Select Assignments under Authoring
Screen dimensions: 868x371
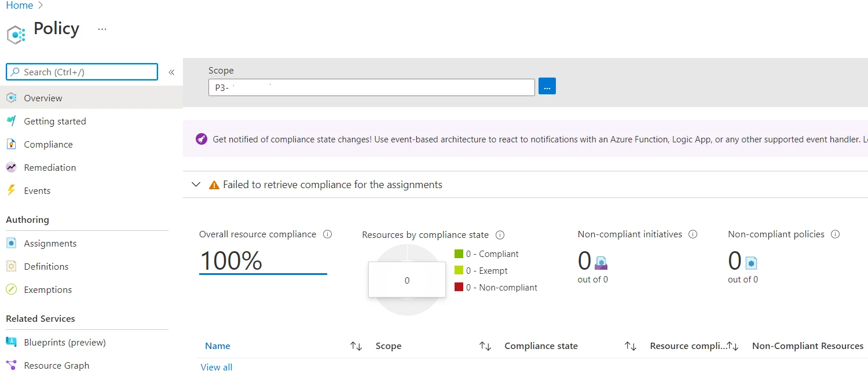tap(50, 243)
